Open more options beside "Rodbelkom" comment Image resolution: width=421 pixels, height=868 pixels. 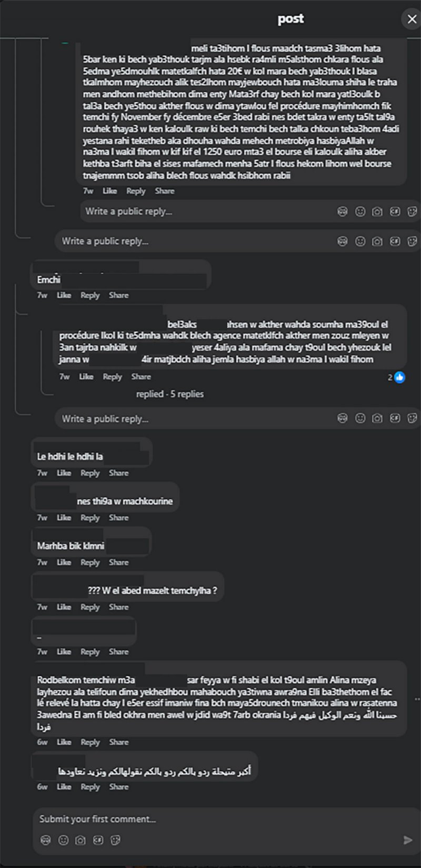pyautogui.click(x=416, y=699)
